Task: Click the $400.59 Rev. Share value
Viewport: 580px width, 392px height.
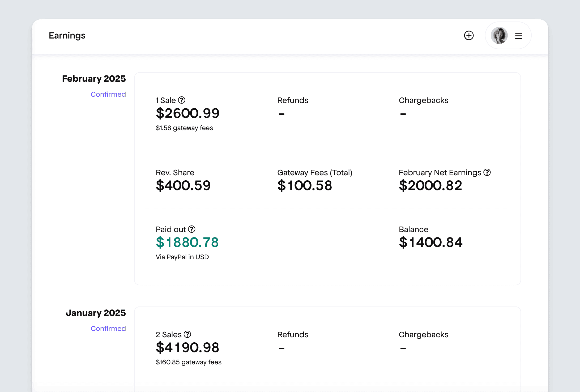Action: click(183, 185)
